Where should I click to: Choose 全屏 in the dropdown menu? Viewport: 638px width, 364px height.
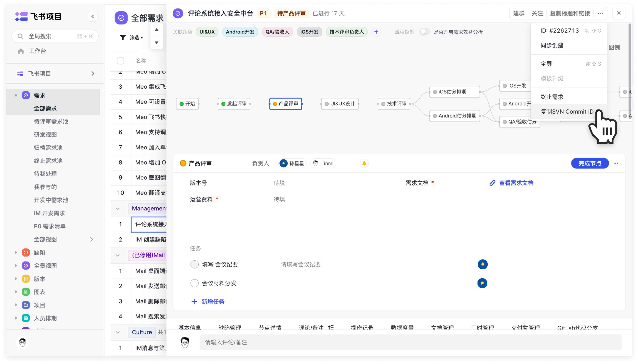(569, 64)
